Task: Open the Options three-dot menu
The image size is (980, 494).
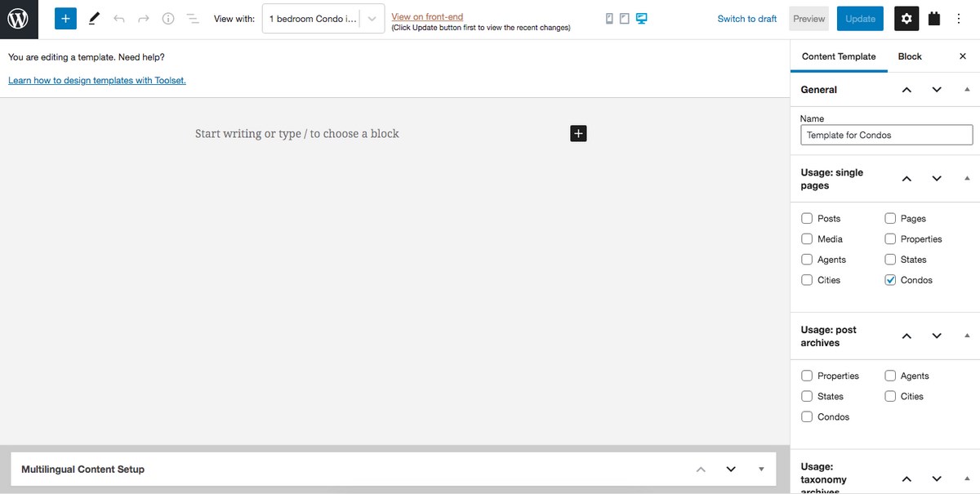Action: coord(959,19)
